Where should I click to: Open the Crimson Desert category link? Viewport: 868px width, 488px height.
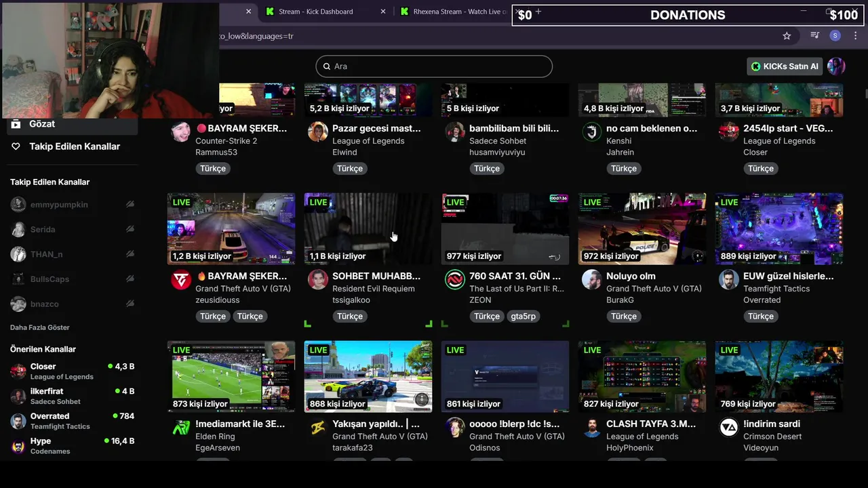[772, 436]
